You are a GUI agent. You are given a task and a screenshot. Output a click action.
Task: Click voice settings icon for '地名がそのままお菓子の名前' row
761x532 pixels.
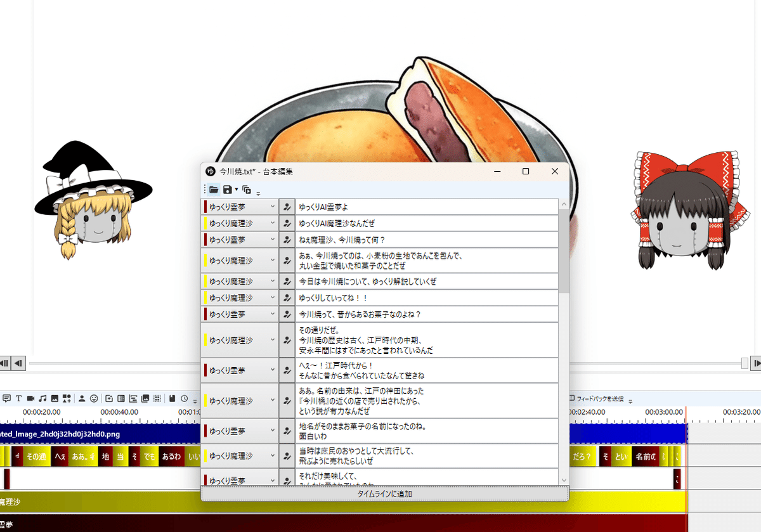point(287,431)
